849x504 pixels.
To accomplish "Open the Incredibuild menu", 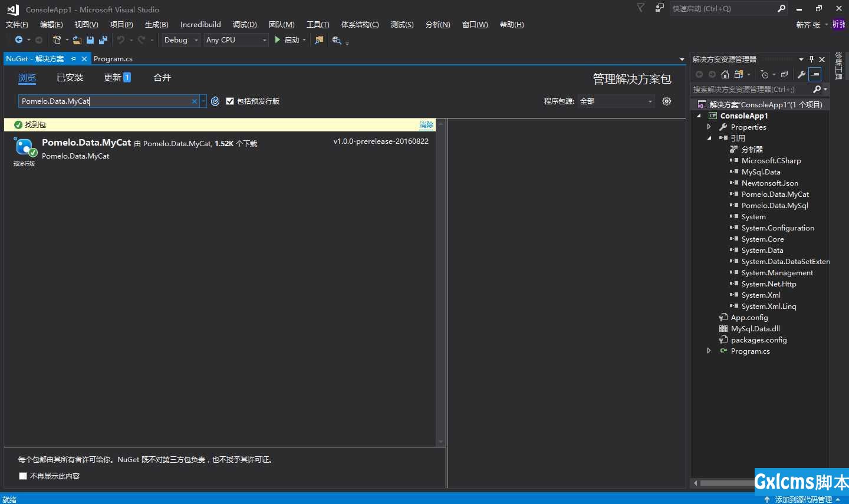I will coord(200,25).
